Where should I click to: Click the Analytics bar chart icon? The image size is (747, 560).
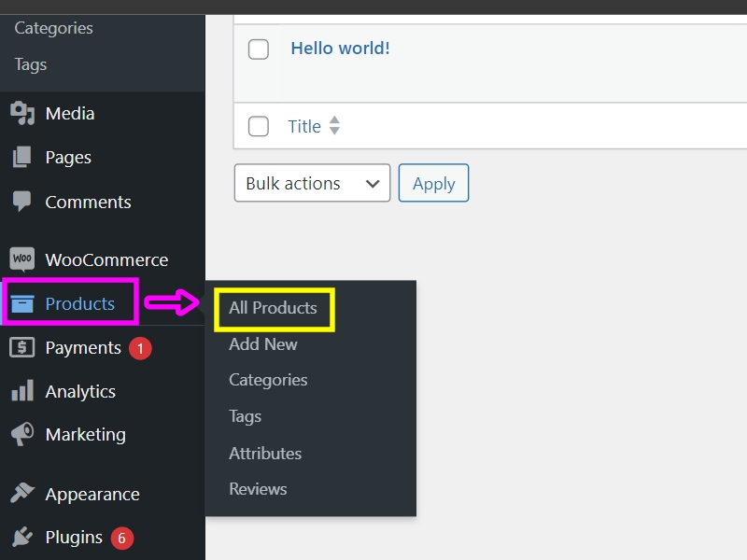point(22,392)
